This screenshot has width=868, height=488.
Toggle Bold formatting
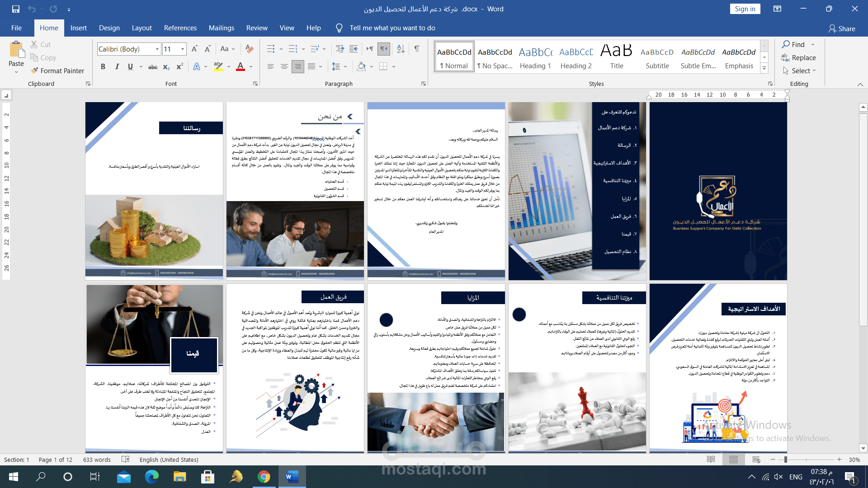tap(103, 66)
